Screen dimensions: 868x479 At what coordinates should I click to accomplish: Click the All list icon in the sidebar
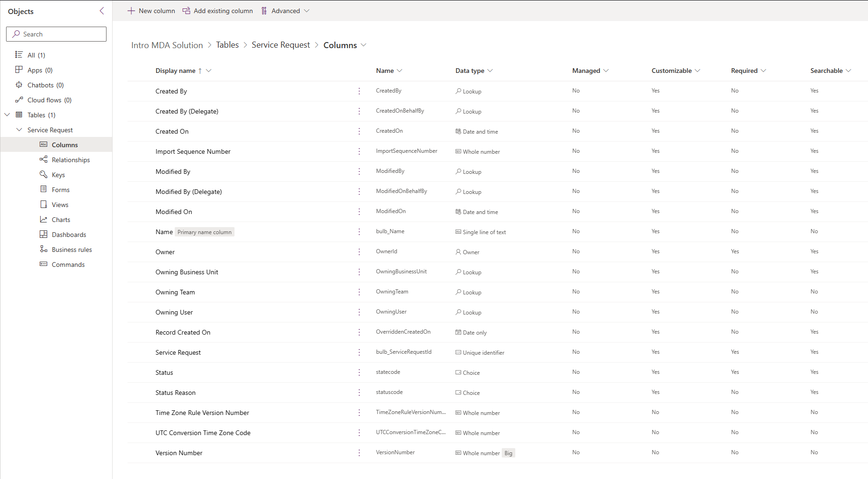(19, 55)
